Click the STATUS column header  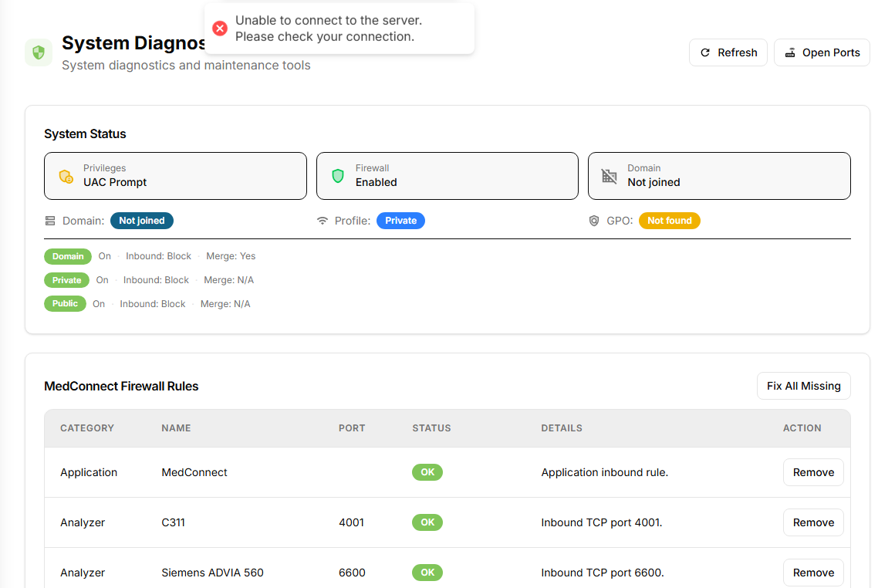pyautogui.click(x=431, y=428)
